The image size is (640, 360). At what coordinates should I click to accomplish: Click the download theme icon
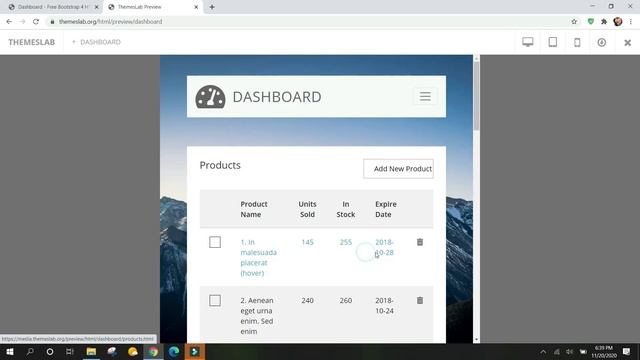pyautogui.click(x=602, y=42)
